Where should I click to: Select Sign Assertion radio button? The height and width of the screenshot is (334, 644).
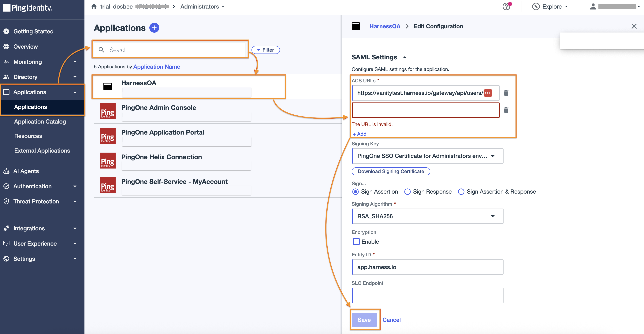(355, 192)
